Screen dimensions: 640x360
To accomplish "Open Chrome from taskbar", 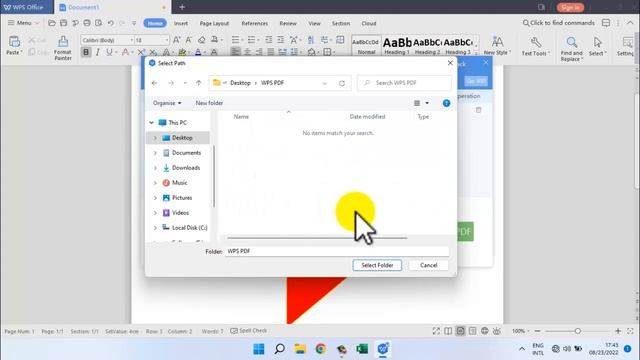I will 321,349.
